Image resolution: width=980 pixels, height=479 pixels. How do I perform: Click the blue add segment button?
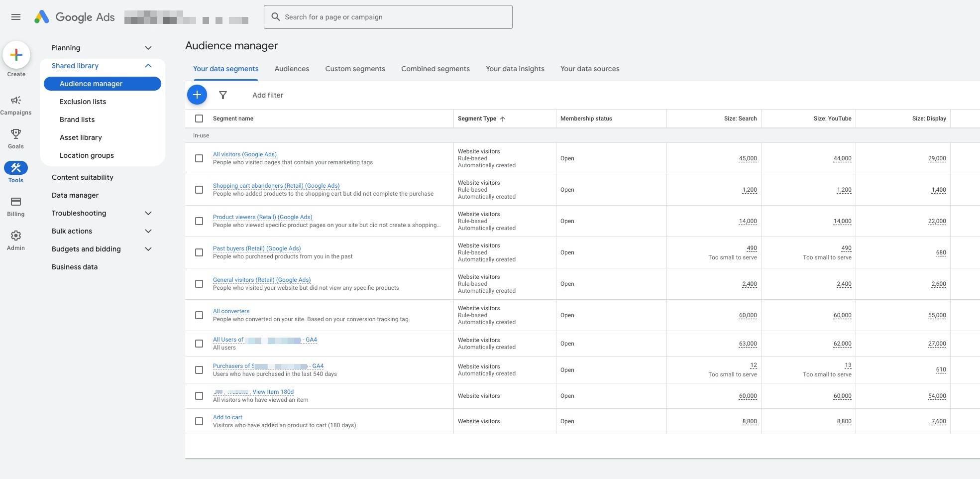pos(197,95)
